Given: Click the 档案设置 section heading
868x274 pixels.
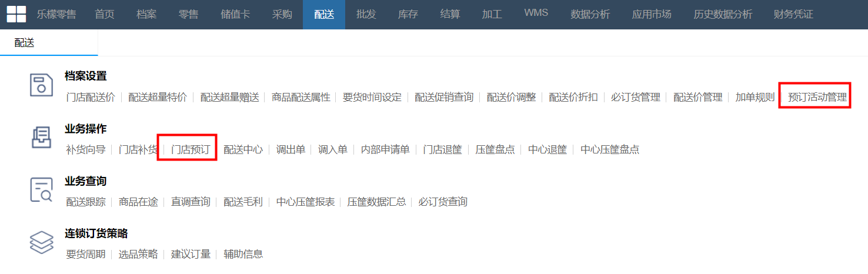Looking at the screenshot, I should (x=86, y=76).
